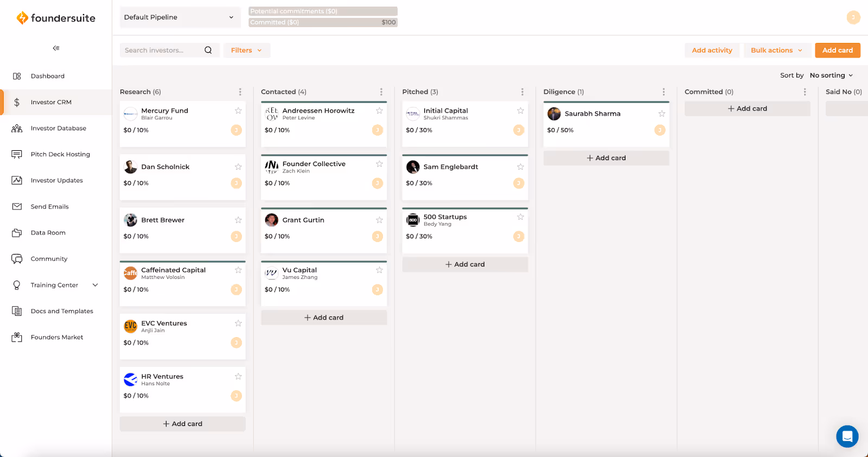
Task: Star the HR Ventures card
Action: pos(238,376)
